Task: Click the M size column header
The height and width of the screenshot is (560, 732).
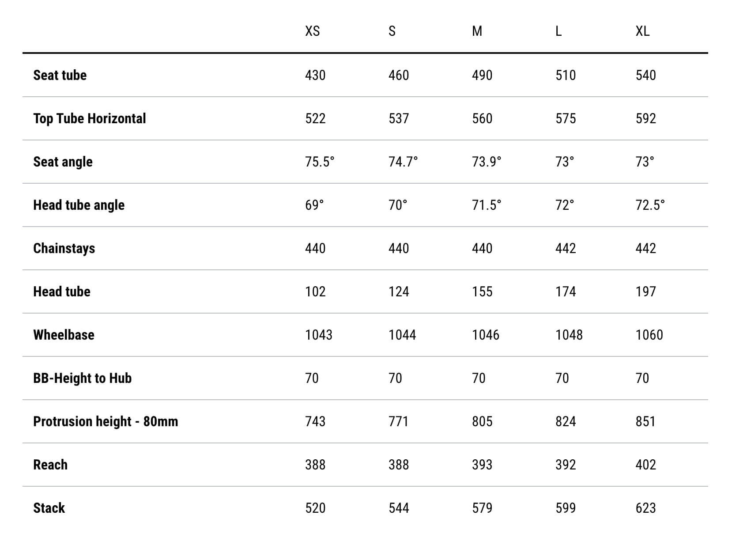Action: pyautogui.click(x=477, y=31)
